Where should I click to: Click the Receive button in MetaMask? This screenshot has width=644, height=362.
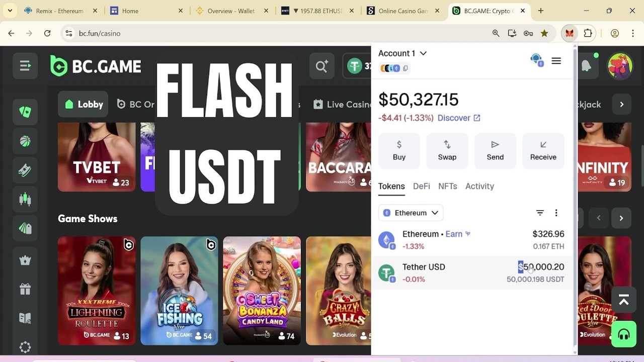click(x=543, y=151)
